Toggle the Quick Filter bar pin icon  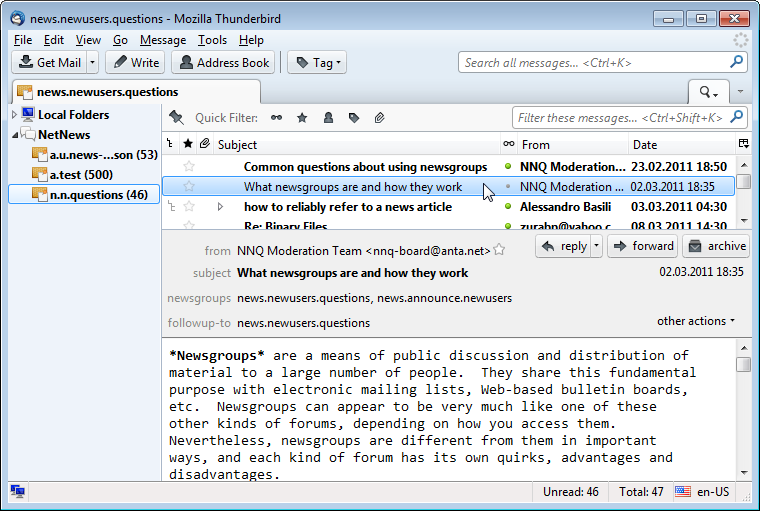(176, 118)
